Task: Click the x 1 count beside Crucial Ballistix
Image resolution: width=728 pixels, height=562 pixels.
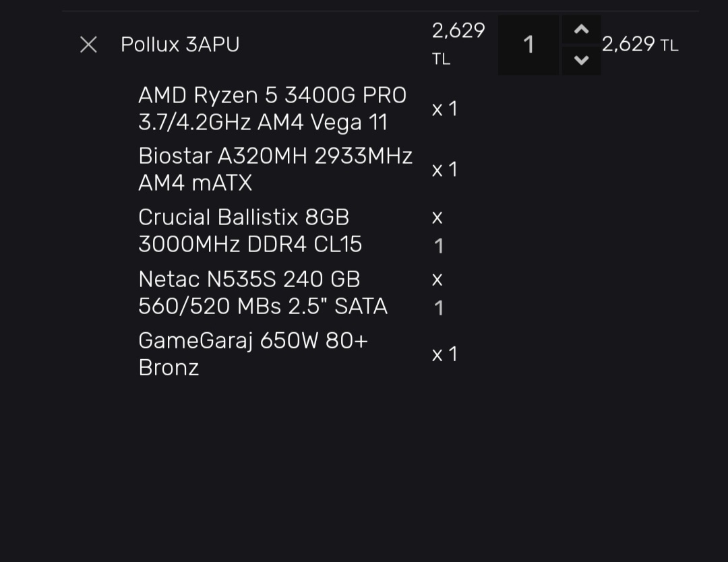Action: tap(438, 231)
